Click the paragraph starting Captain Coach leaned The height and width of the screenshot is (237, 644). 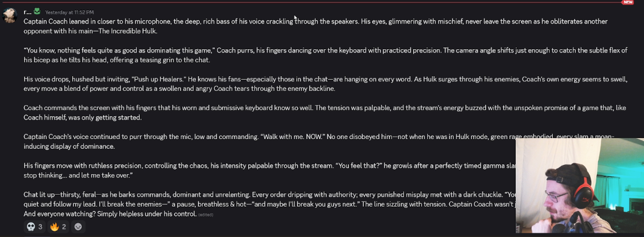coord(316,26)
